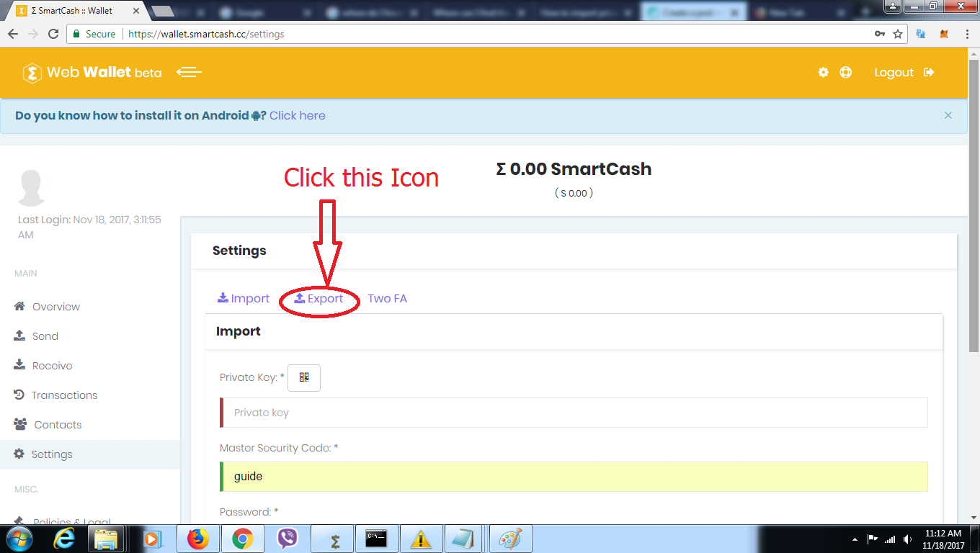Click the lifebuoy support icon in header
Image resolution: width=980 pixels, height=553 pixels.
click(846, 72)
